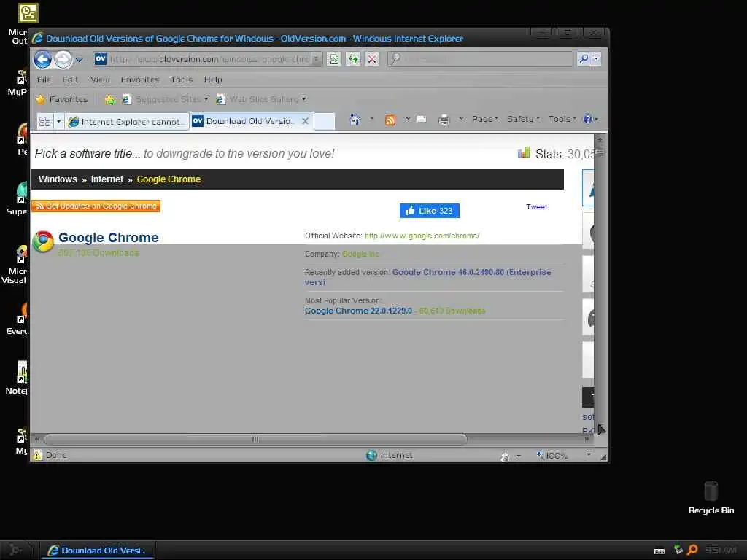Image resolution: width=747 pixels, height=560 pixels.
Task: Click the keyboard icon in system tray
Action: click(659, 551)
